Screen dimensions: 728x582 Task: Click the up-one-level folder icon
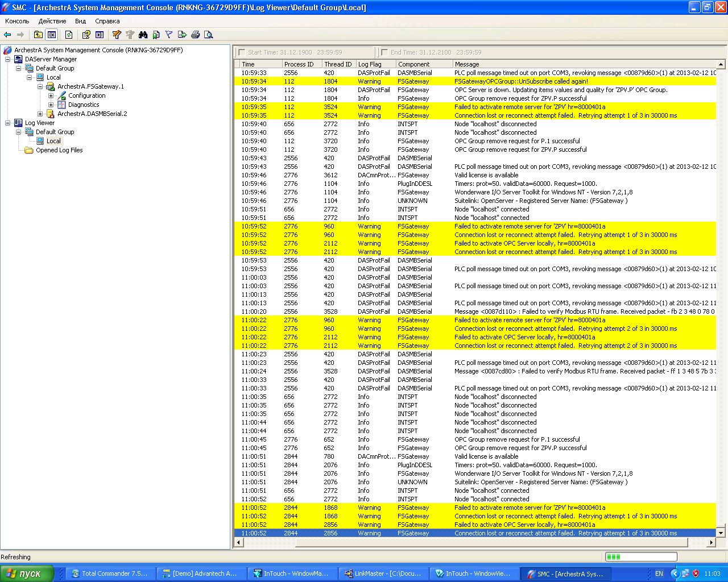coord(38,35)
